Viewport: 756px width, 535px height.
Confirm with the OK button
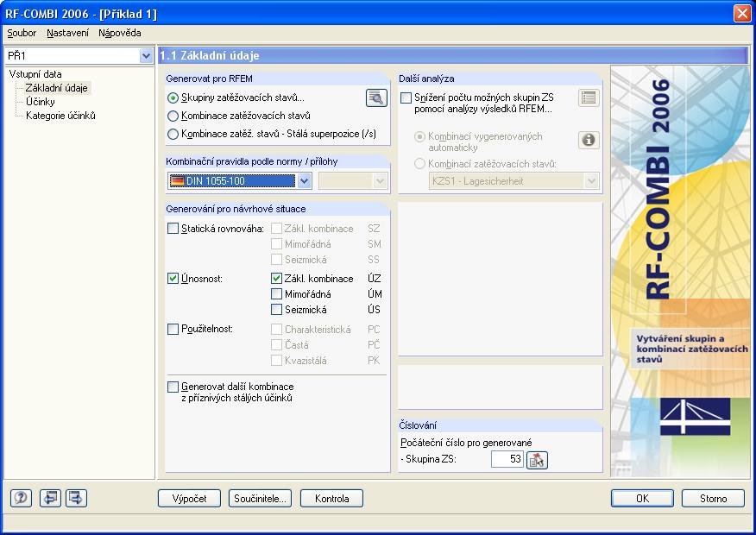[x=642, y=499]
